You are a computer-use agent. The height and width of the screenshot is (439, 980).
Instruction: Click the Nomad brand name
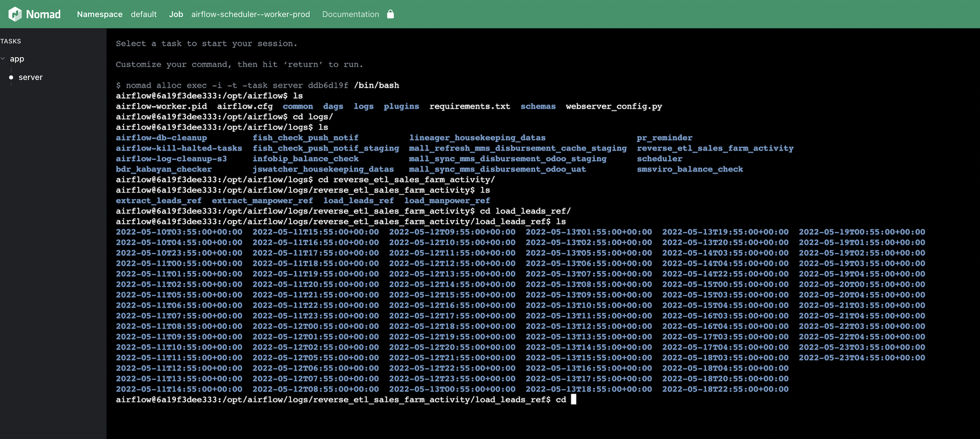click(43, 14)
